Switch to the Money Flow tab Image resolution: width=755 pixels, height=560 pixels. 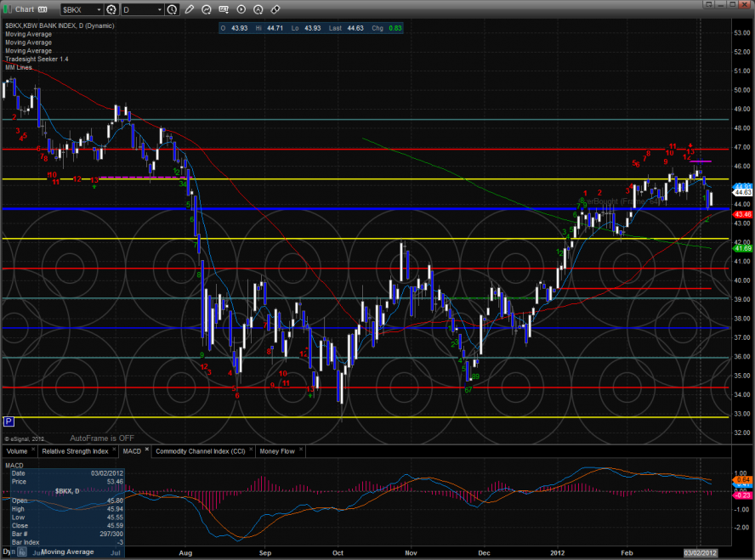[x=277, y=450]
